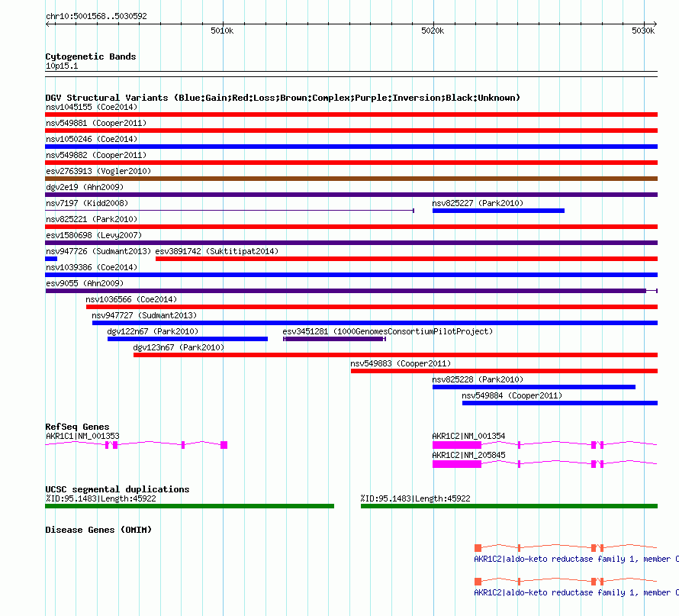Click the AKR1C1|NM_001353 gene label

point(82,436)
